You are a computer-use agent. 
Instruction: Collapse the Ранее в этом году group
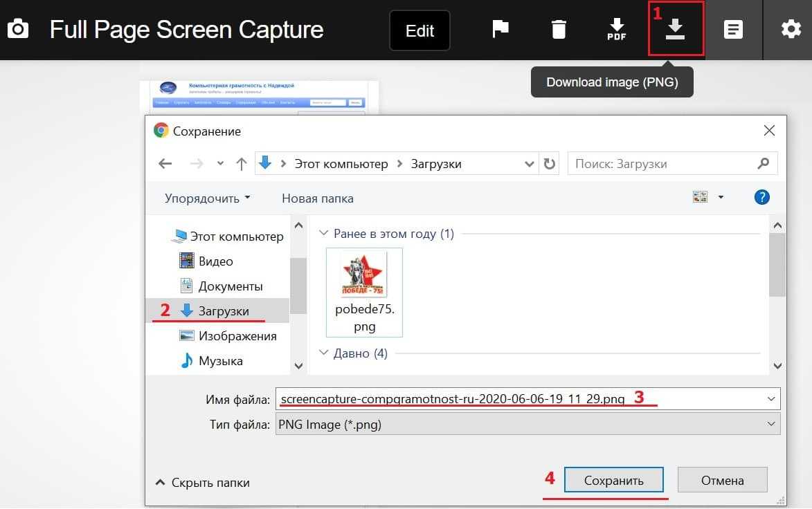tap(323, 234)
